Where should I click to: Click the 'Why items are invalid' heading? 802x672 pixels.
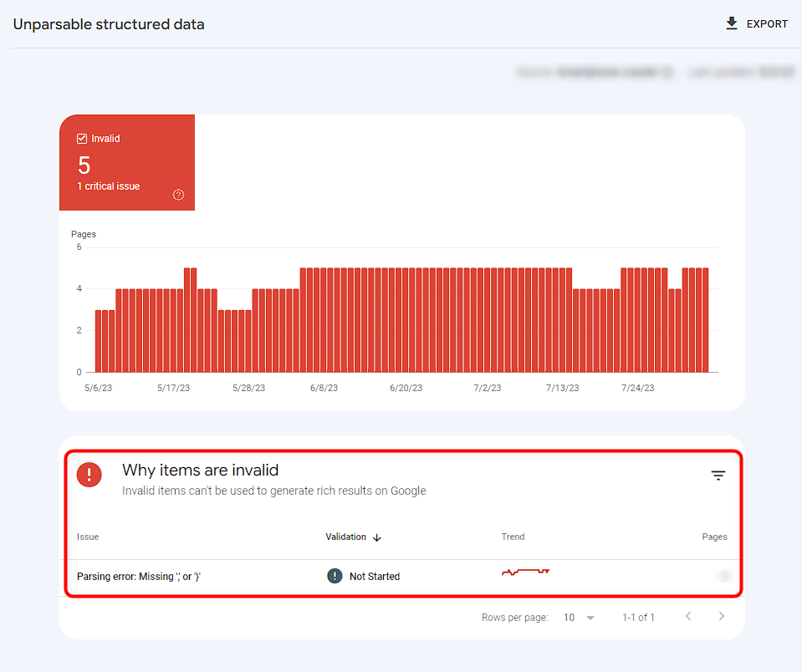200,470
